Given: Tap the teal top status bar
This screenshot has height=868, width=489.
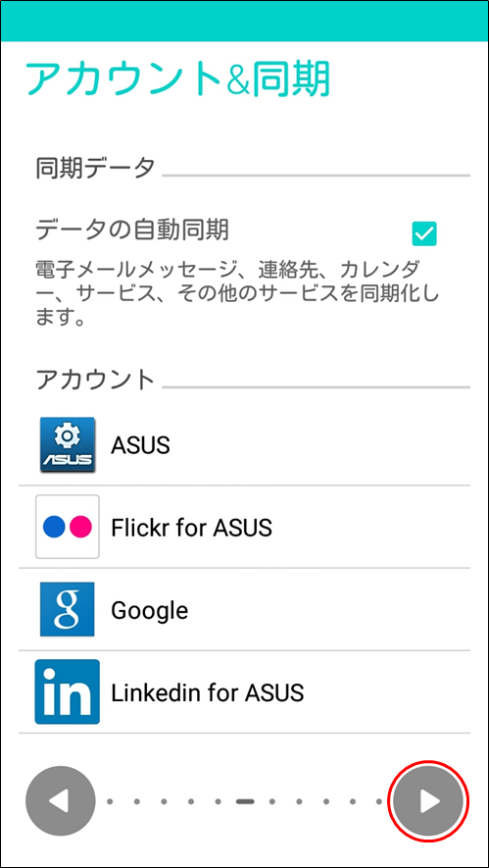Looking at the screenshot, I should [x=245, y=21].
